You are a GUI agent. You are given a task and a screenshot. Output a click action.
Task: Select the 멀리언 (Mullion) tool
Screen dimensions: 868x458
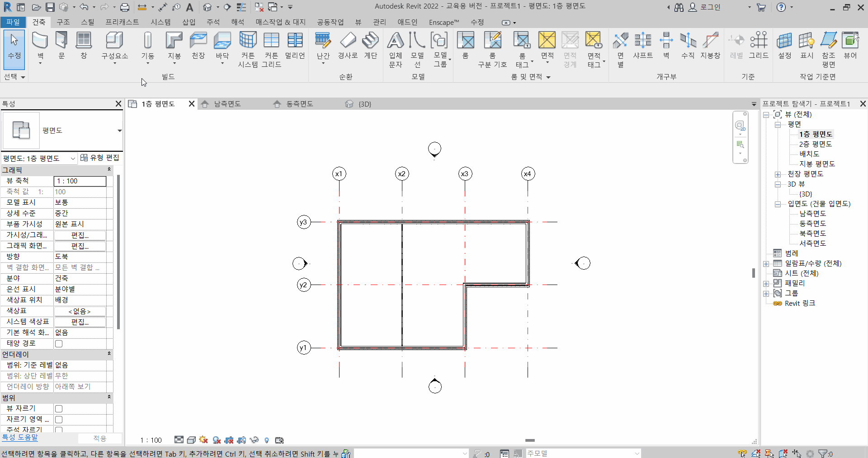pos(295,45)
